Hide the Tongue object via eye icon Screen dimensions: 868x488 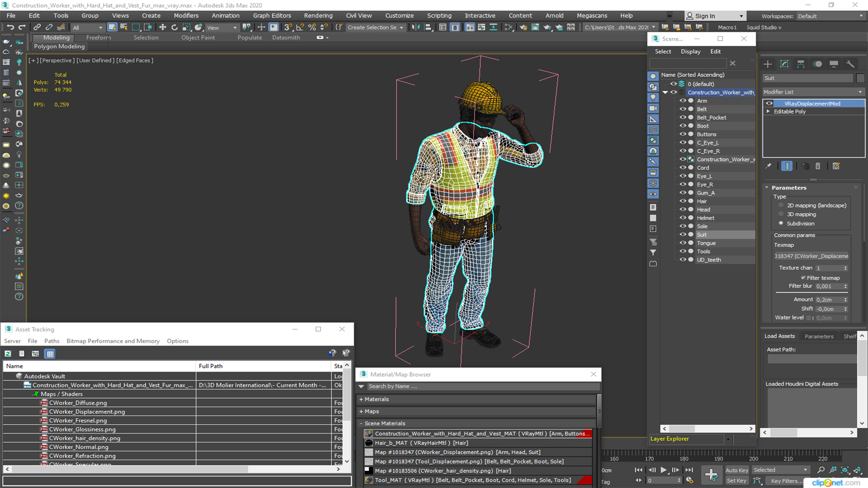tap(683, 243)
